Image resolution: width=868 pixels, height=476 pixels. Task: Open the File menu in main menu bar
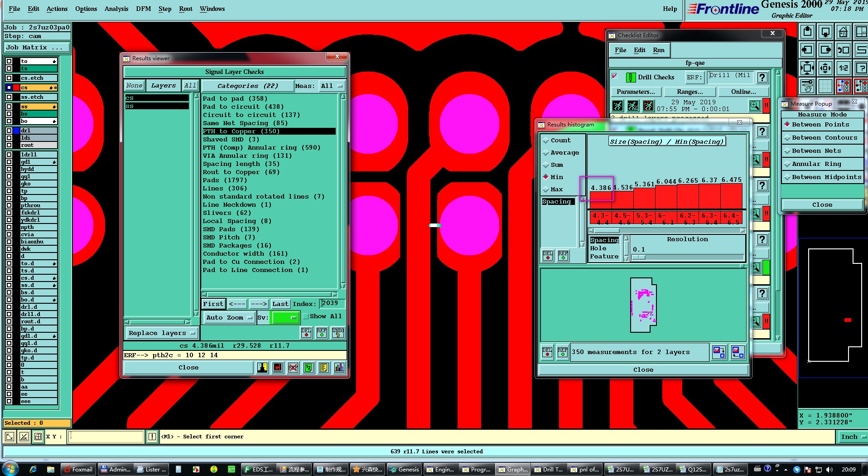click(14, 9)
